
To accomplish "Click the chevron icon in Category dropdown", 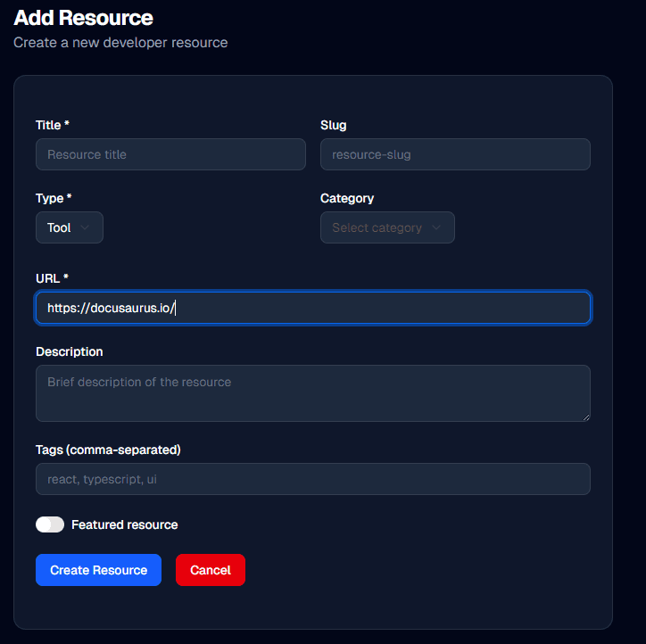I will [436, 227].
